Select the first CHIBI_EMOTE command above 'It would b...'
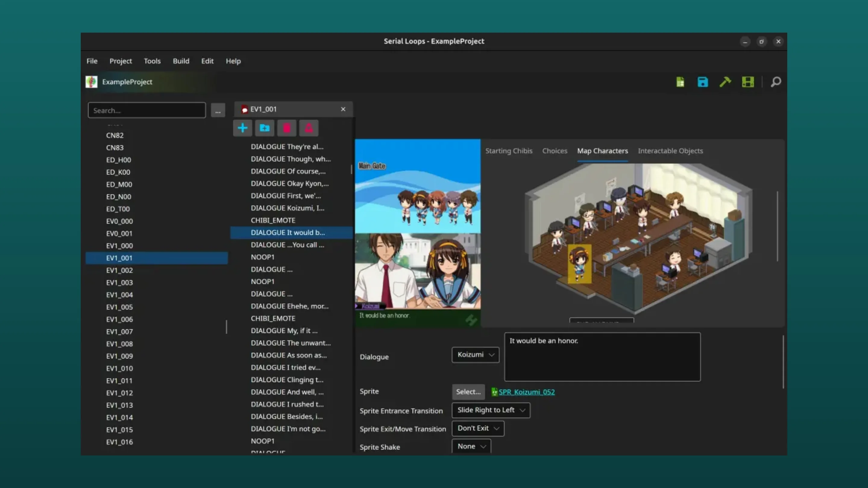The height and width of the screenshot is (488, 868). [291, 220]
